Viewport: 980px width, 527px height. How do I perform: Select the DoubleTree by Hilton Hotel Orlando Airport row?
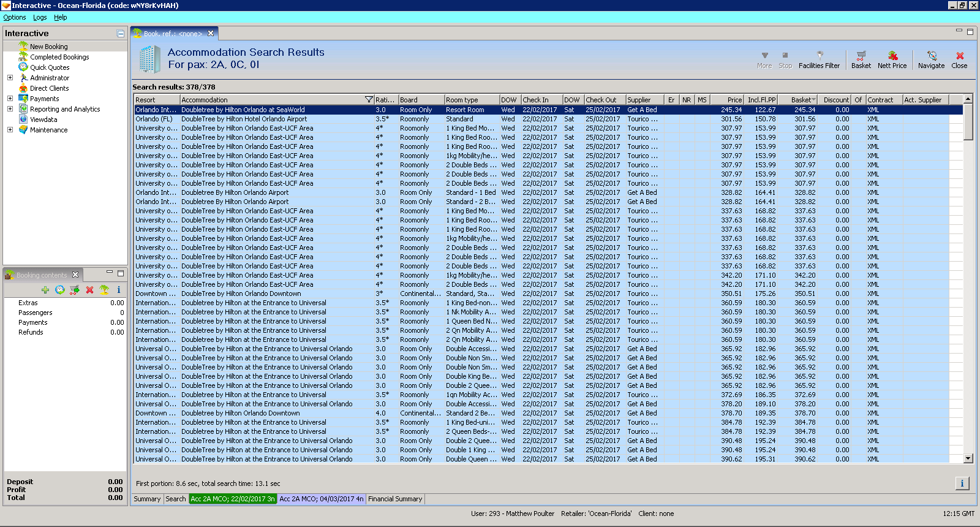pyautogui.click(x=549, y=119)
